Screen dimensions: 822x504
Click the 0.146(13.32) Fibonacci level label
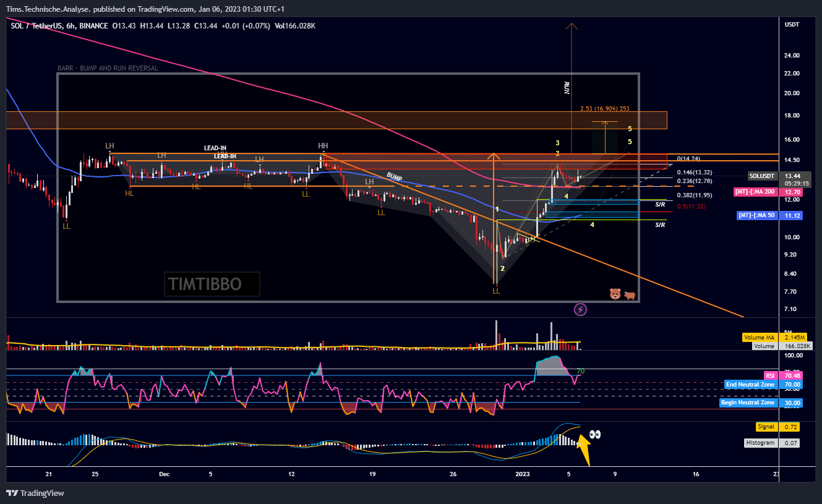(694, 173)
